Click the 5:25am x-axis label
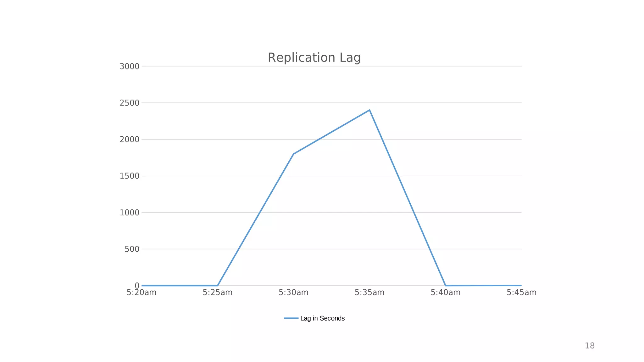644x362 pixels. [x=218, y=293]
